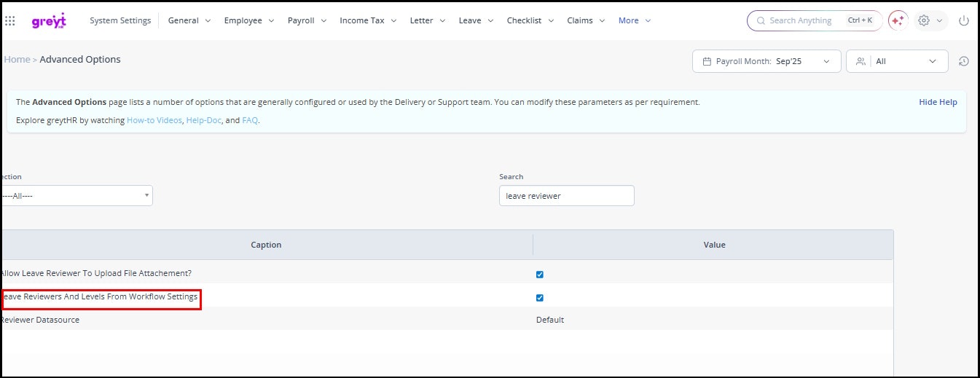Uncheck Allow Leave Reviewer To Upload File checkbox

click(540, 275)
